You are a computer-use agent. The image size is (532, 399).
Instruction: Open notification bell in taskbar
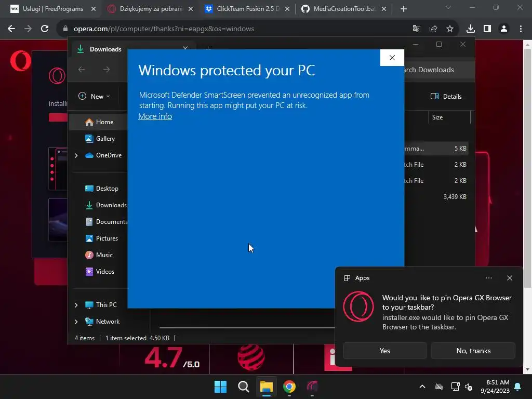point(518,387)
